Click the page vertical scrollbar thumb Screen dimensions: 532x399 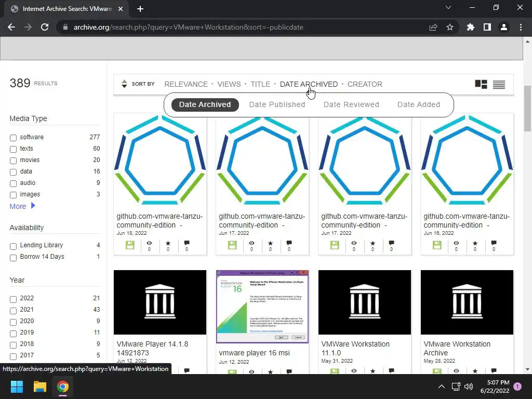[x=527, y=109]
